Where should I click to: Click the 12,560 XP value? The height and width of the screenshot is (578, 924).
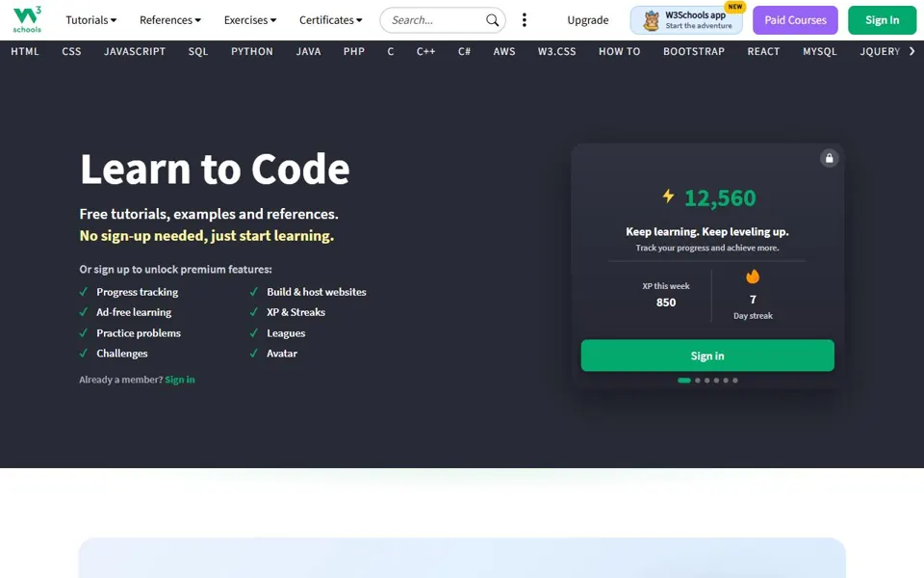pyautogui.click(x=720, y=198)
